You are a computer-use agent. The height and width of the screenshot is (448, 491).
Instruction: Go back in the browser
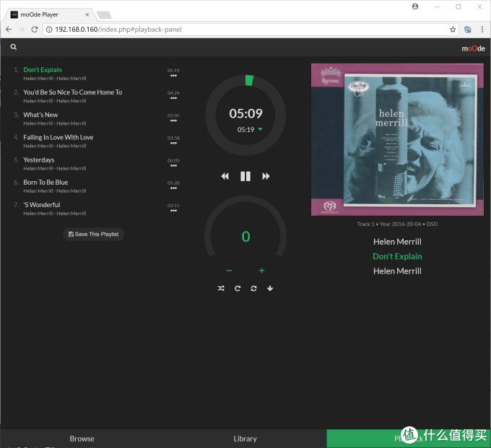[x=9, y=30]
